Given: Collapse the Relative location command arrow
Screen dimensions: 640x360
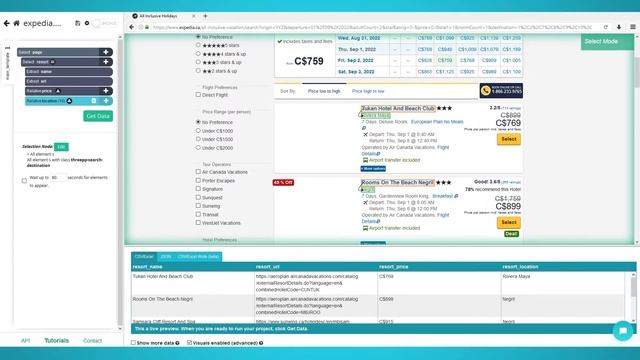Looking at the screenshot, I should [69, 101].
